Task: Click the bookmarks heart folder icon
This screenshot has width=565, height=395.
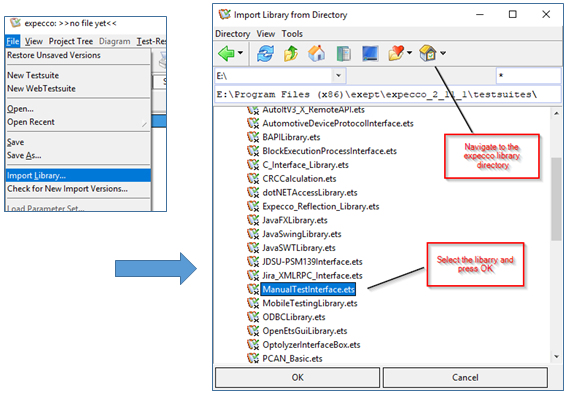Action: [x=396, y=54]
